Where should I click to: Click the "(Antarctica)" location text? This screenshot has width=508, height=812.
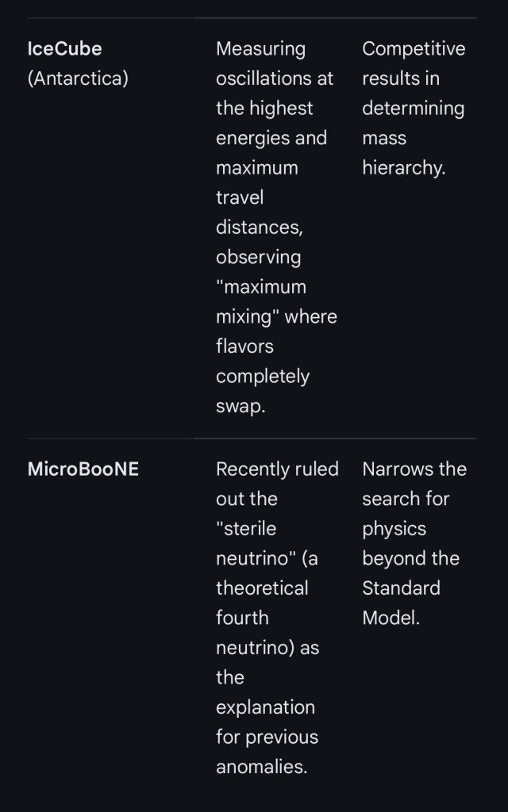(78, 79)
